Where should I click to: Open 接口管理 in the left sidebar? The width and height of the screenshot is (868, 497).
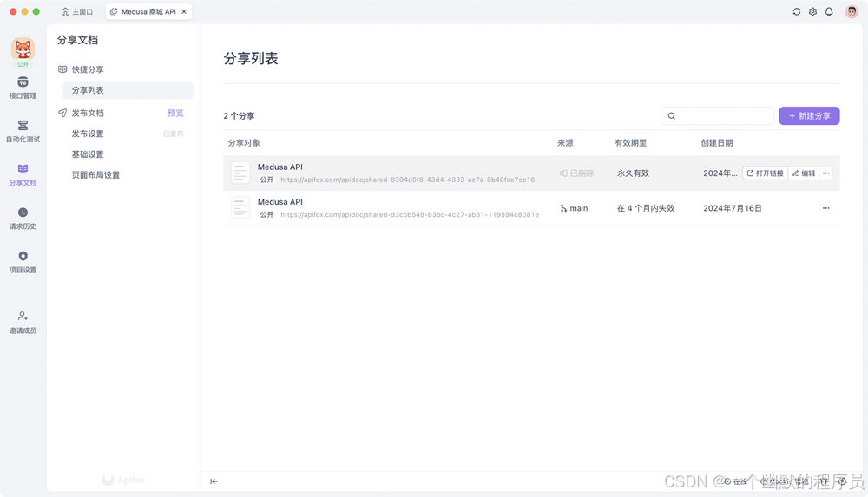tap(23, 88)
